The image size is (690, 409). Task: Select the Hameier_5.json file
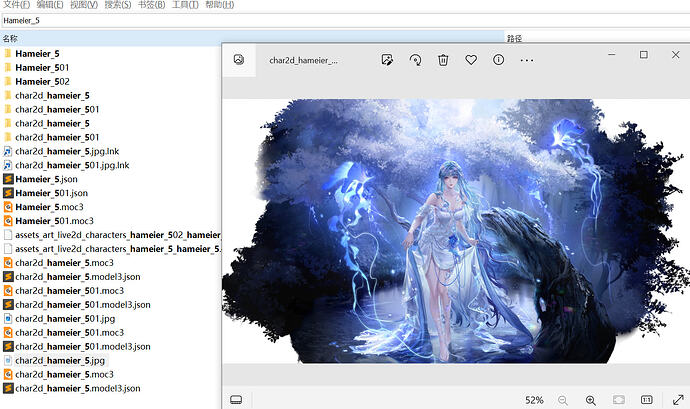pyautogui.click(x=46, y=179)
